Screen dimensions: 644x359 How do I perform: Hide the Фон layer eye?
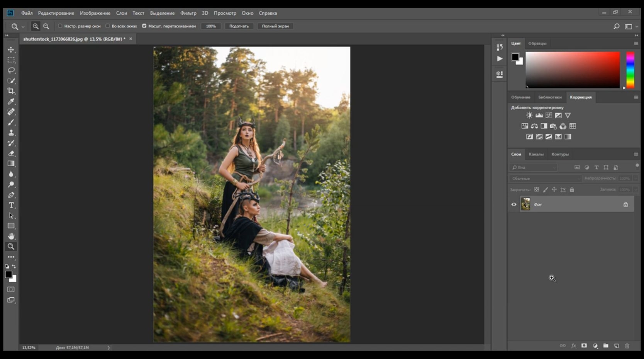[x=514, y=204]
